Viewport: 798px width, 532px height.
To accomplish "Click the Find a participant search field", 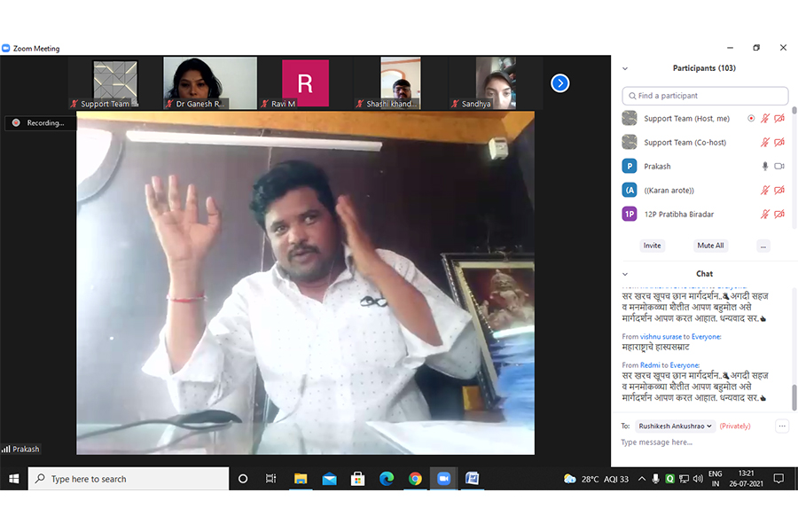I will [x=705, y=96].
